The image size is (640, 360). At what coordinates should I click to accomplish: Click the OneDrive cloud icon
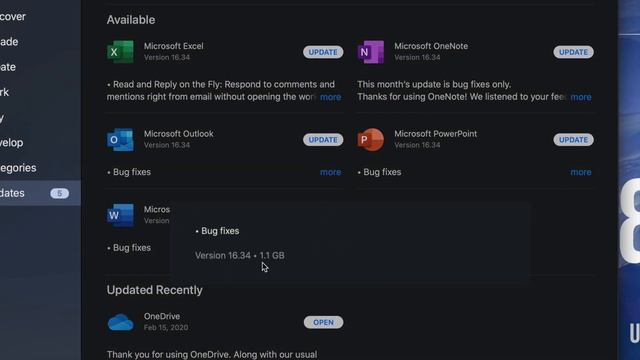point(120,322)
